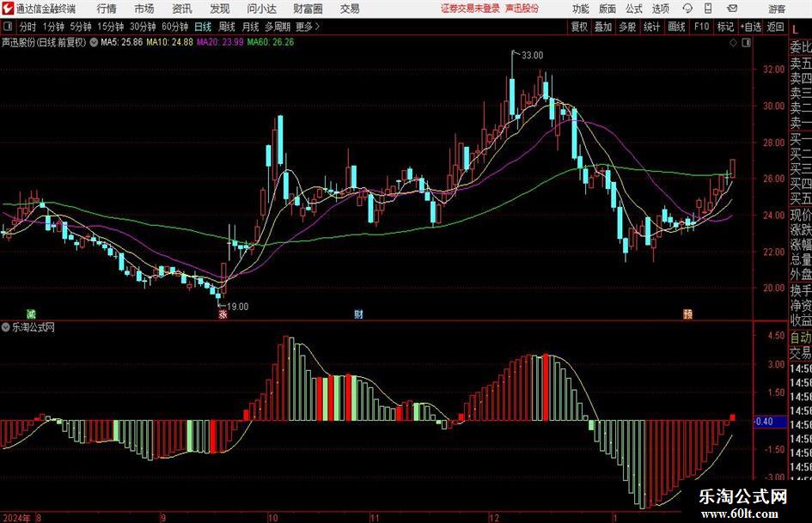Add stock with +自选 button
Viewport: 812px width, 523px height.
click(x=750, y=27)
